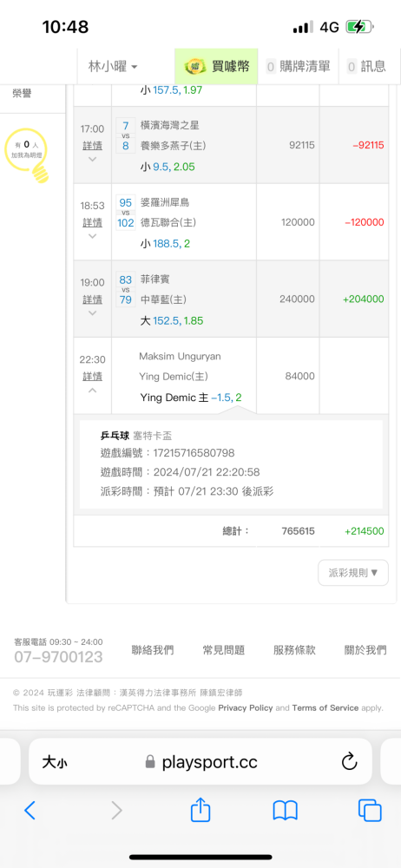Open the Safari share sheet icon

click(200, 809)
